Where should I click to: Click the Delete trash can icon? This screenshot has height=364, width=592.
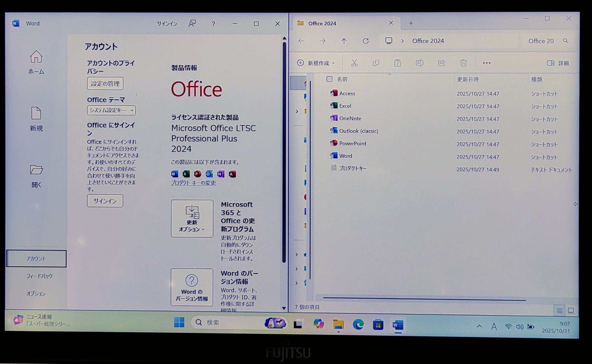pos(463,63)
